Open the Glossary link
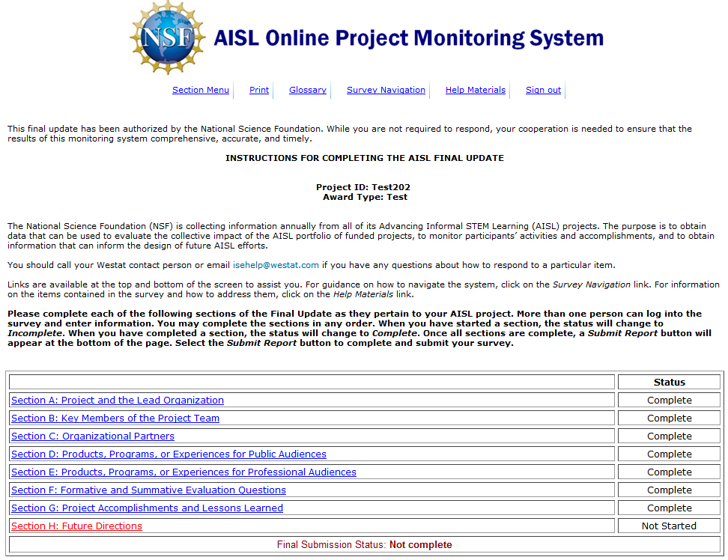This screenshot has width=728, height=560. (308, 90)
